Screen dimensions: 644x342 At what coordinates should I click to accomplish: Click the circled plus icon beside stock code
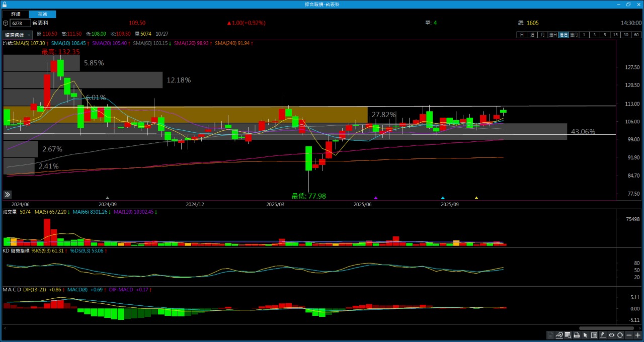[x=6, y=23]
